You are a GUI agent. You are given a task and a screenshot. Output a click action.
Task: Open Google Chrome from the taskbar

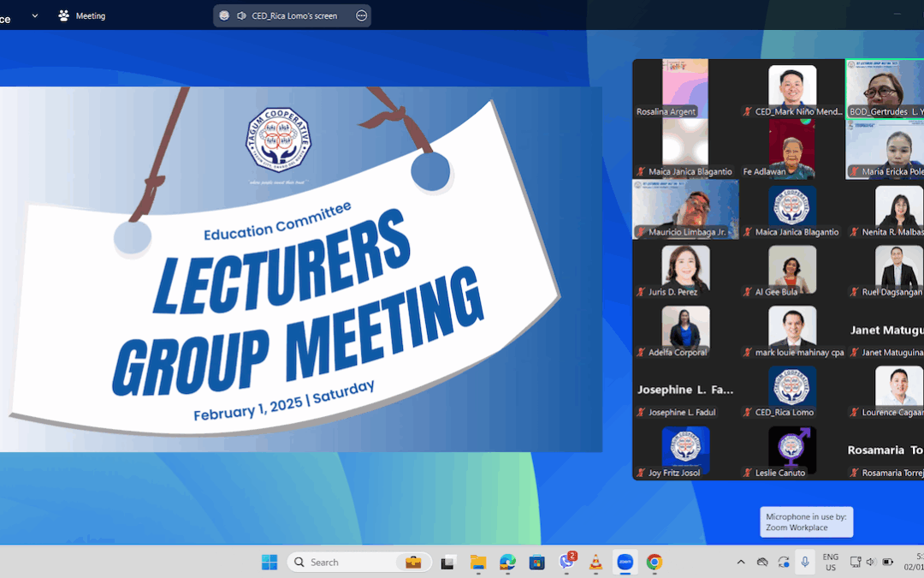[654, 562]
